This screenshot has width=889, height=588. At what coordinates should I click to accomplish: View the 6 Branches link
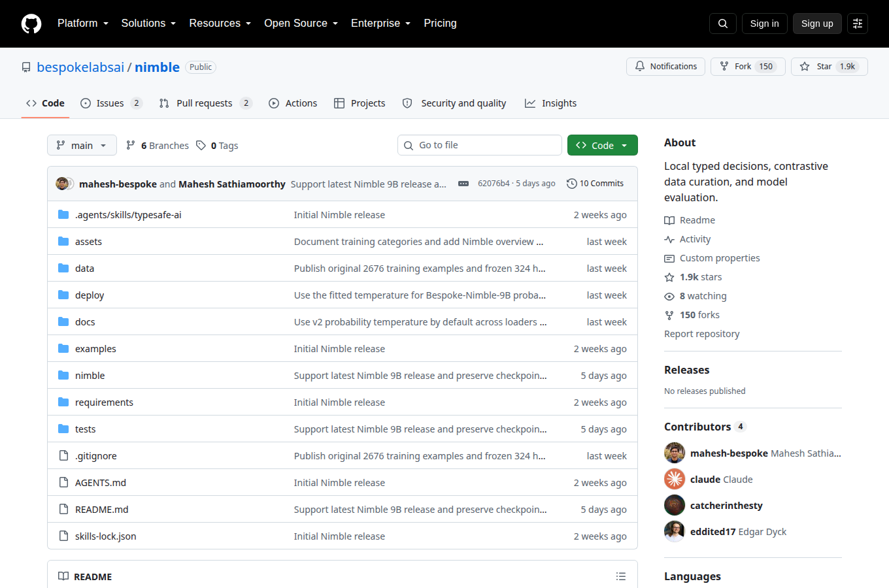(158, 145)
